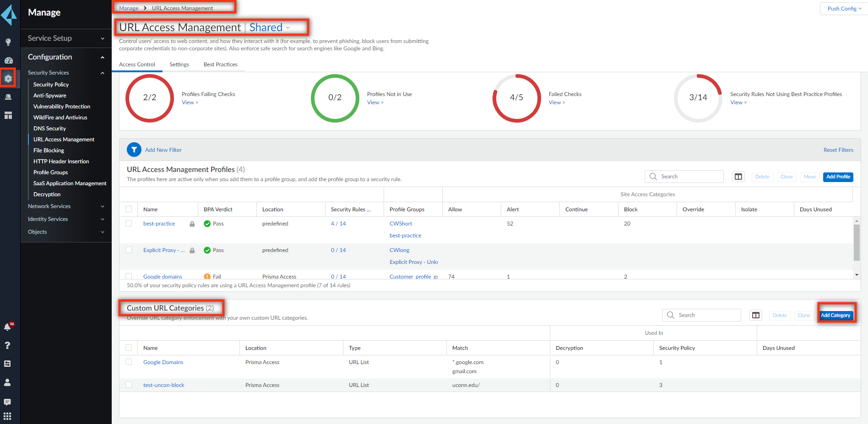This screenshot has height=424, width=868.
Task: Click the Manage gear icon in sidebar
Action: [8, 79]
